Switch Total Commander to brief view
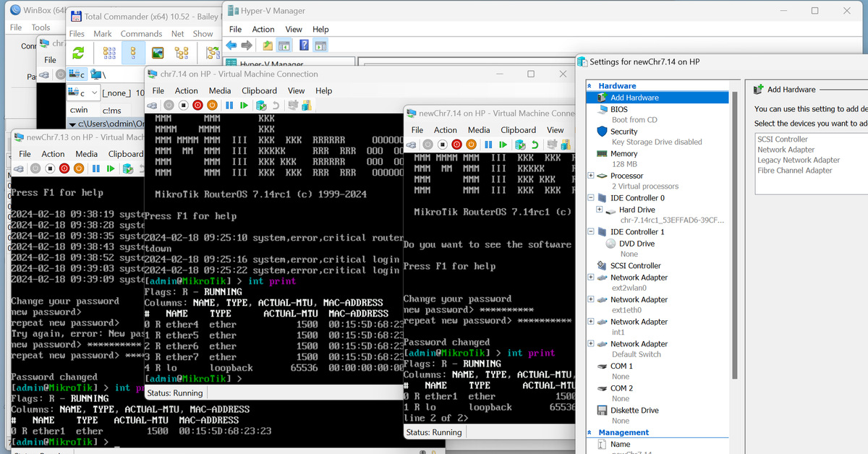Image resolution: width=868 pixels, height=454 pixels. (109, 53)
